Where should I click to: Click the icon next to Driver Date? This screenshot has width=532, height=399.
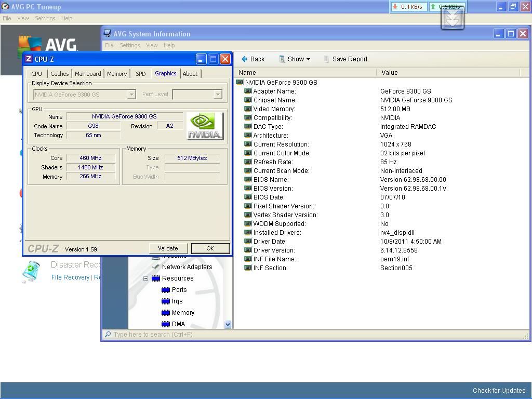pyautogui.click(x=248, y=241)
